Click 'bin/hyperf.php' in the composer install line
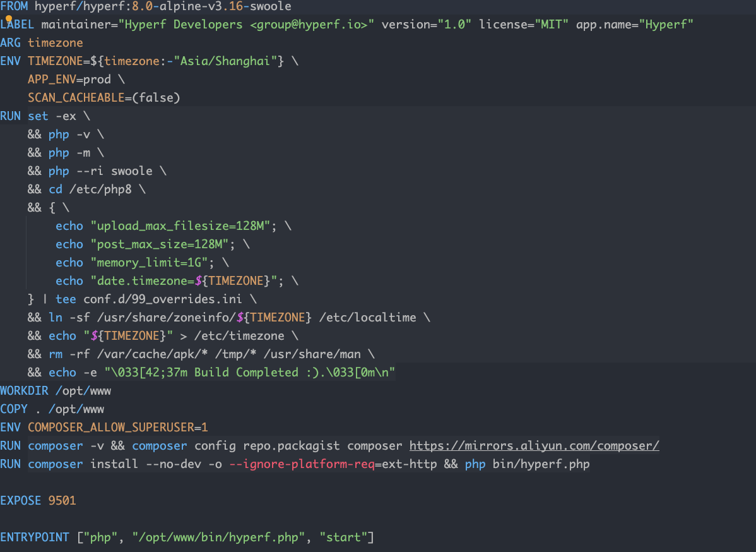Viewport: 756px width, 552px height. coord(541,465)
